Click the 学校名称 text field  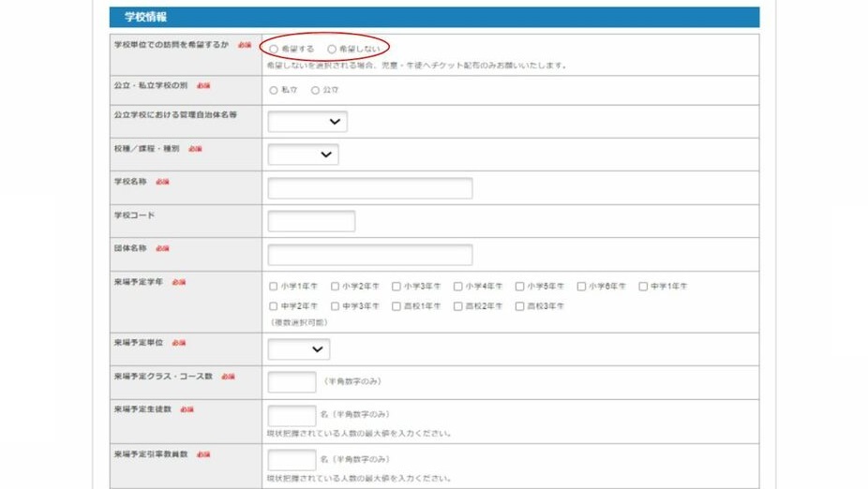(x=369, y=188)
